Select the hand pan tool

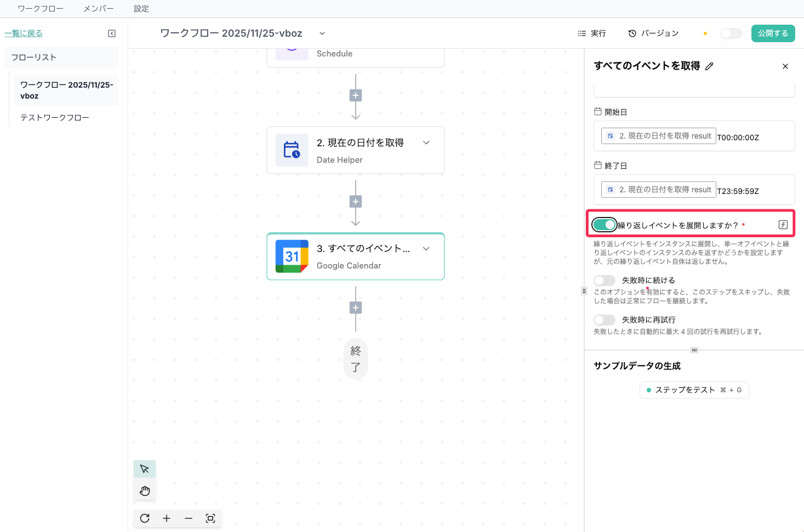pyautogui.click(x=145, y=491)
